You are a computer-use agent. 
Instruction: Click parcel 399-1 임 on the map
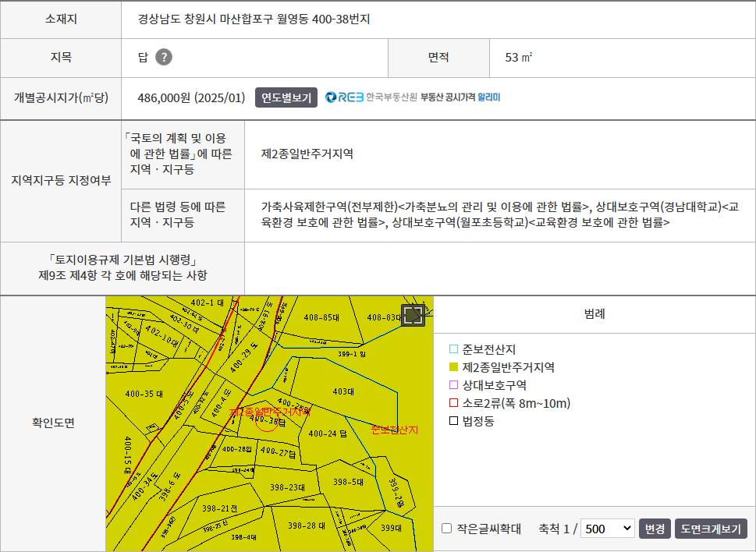point(352,354)
